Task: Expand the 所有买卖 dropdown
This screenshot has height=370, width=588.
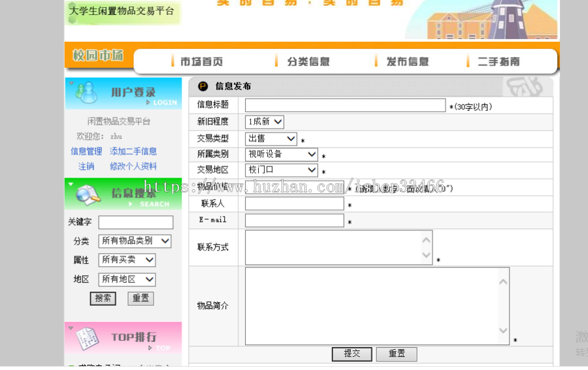Action: (127, 260)
